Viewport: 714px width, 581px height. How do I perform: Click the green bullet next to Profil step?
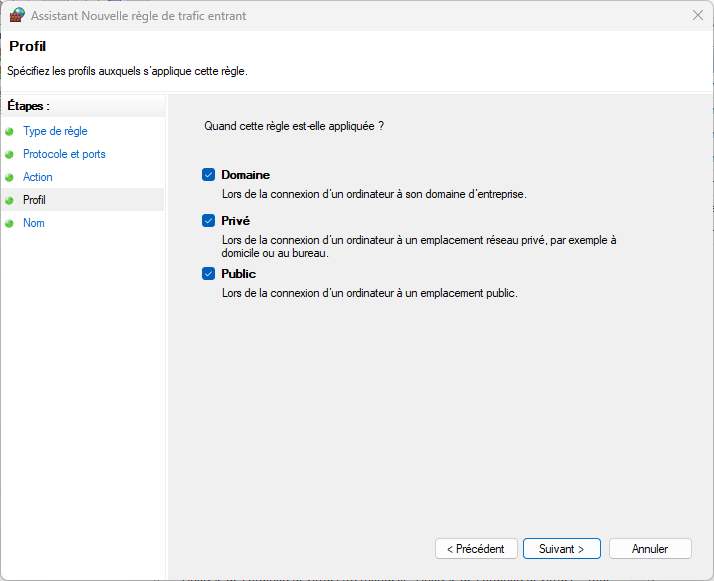tap(10, 200)
